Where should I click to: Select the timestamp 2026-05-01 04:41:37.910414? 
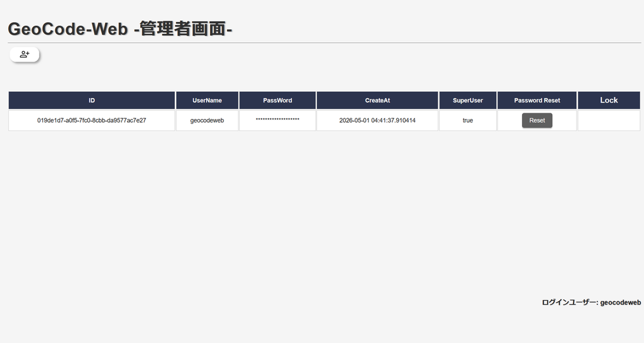[377, 120]
